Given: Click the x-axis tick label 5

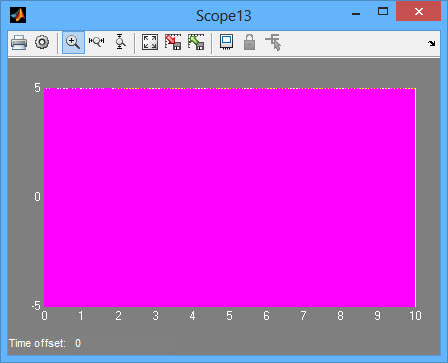Looking at the screenshot, I should (229, 316).
